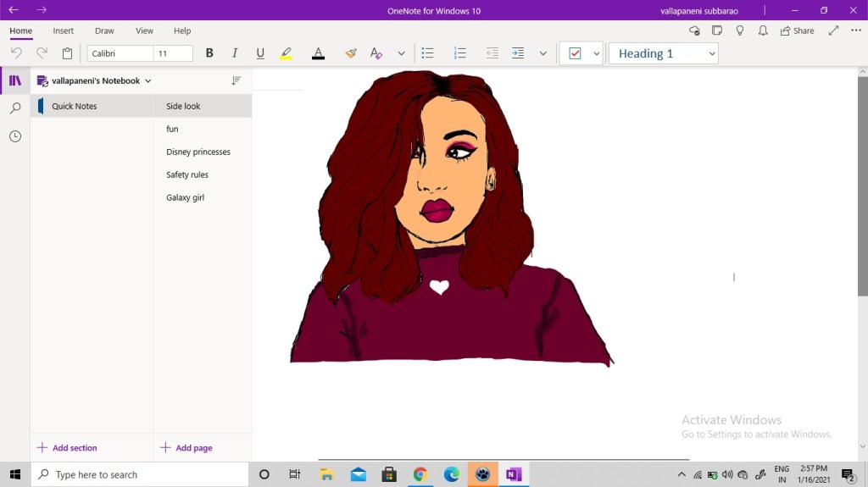
Task: Click Add section
Action: tap(67, 448)
